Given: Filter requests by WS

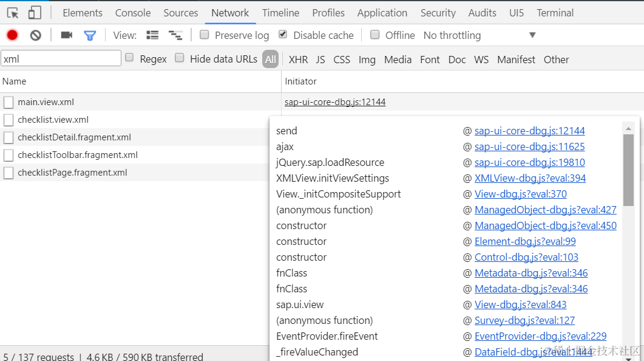Looking at the screenshot, I should (x=481, y=60).
